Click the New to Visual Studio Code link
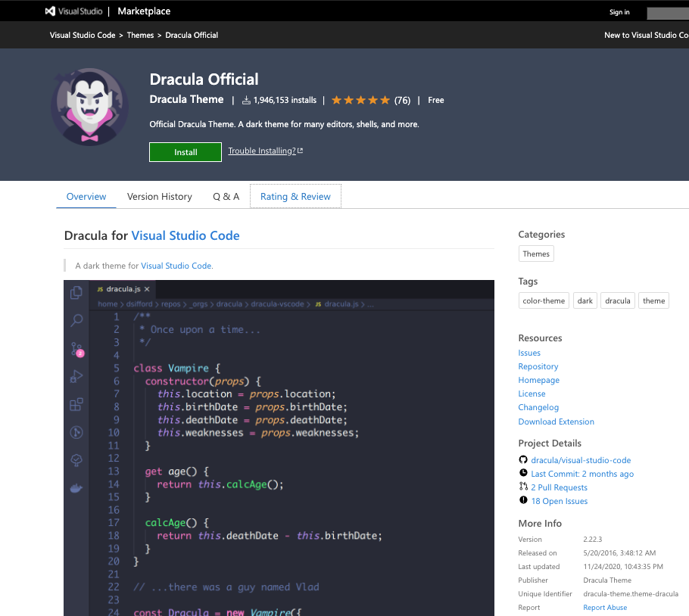 (647, 35)
